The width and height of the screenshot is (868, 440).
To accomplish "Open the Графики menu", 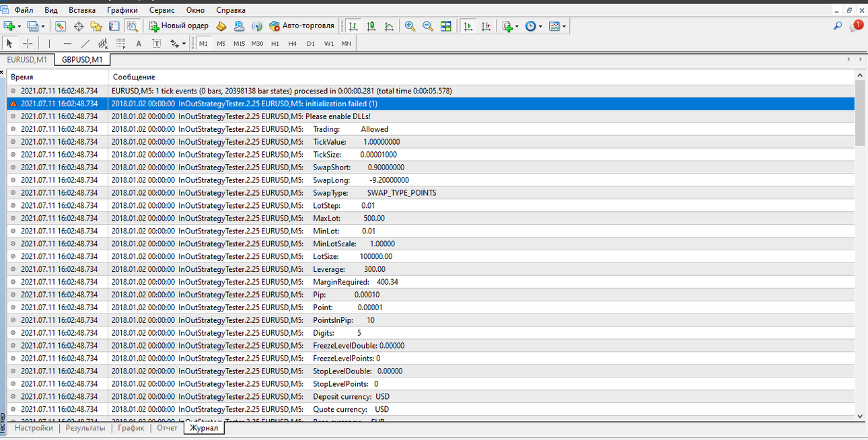I will point(122,10).
